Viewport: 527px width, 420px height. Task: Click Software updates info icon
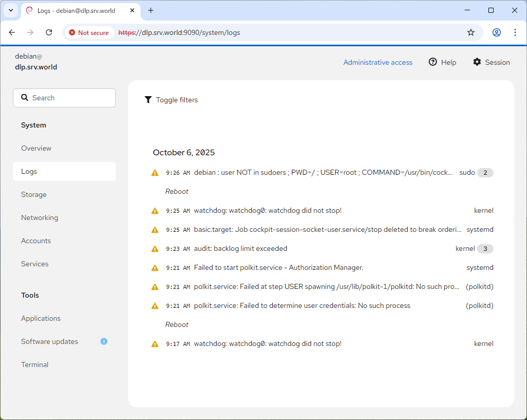pyautogui.click(x=104, y=341)
